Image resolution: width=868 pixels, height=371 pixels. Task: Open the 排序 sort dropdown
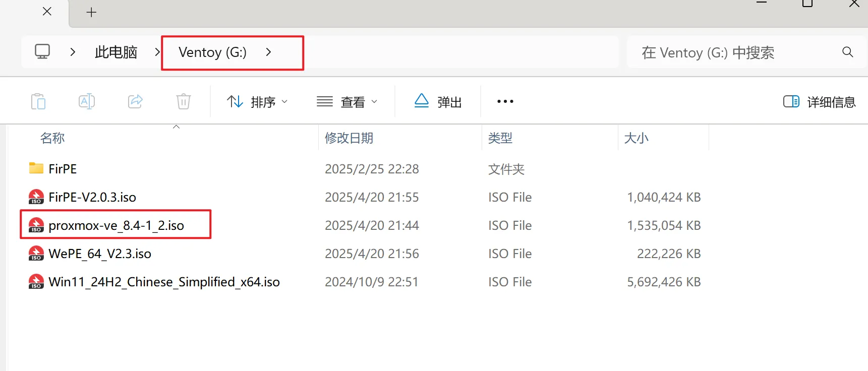[x=257, y=101]
